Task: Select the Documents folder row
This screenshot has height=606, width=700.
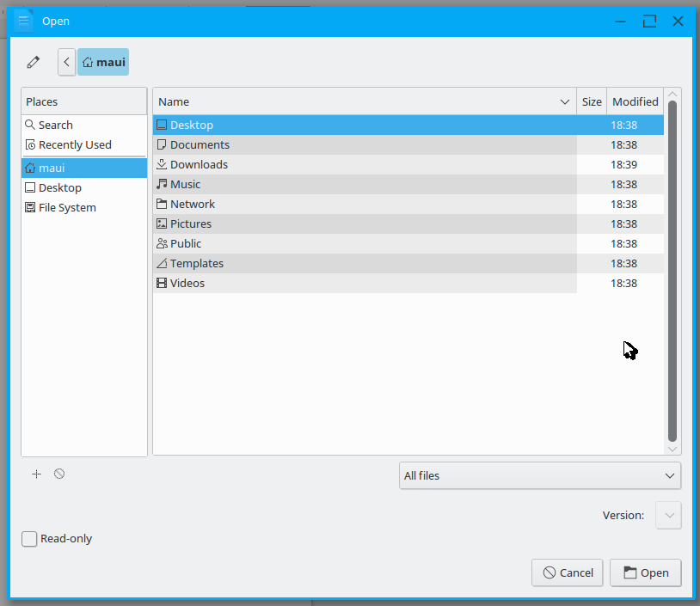Action: click(408, 144)
